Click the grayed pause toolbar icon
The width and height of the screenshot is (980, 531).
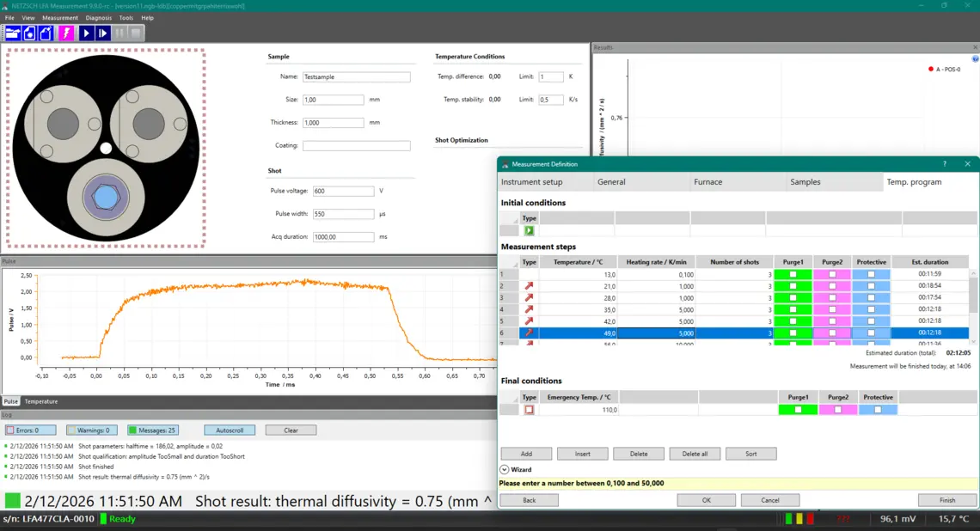(119, 34)
